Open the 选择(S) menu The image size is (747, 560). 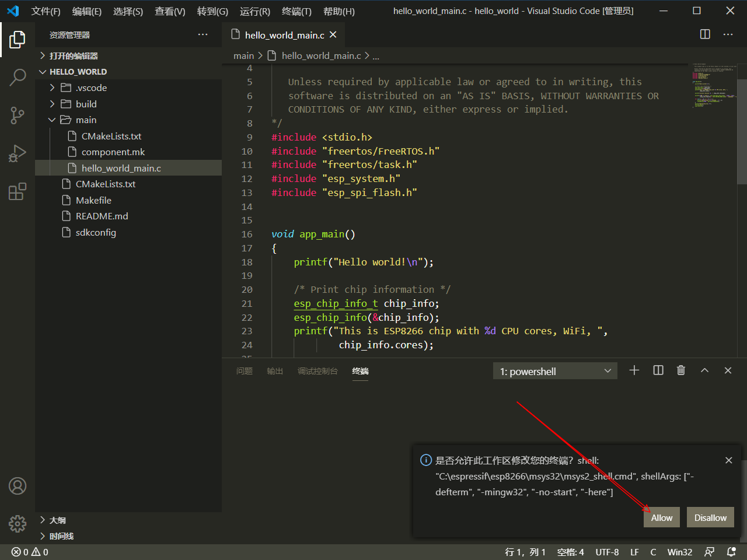pos(128,11)
